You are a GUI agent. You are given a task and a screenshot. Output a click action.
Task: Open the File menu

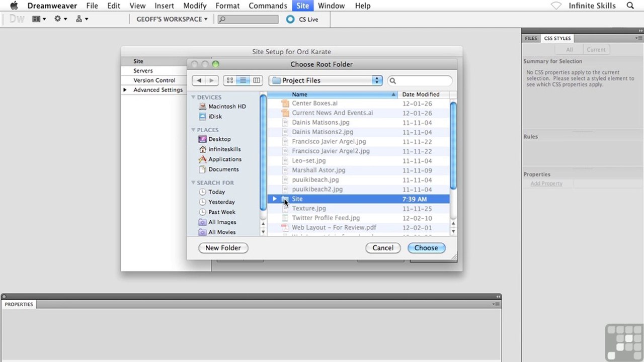tap(92, 6)
